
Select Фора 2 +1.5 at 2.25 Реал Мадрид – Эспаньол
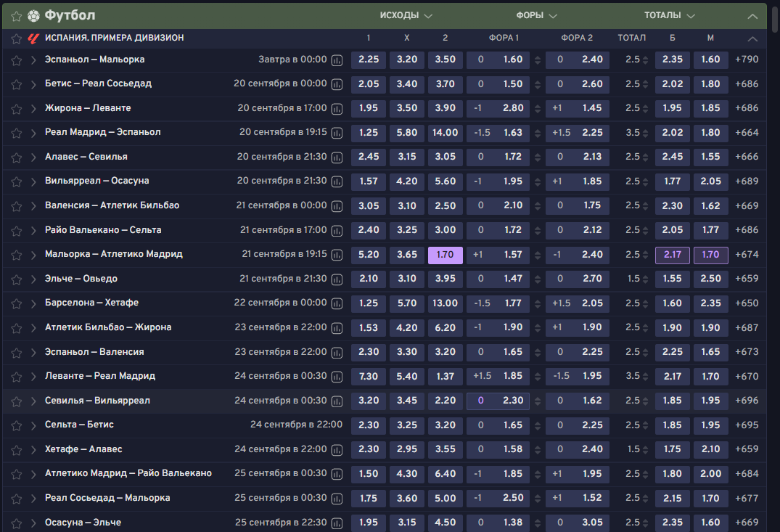578,133
